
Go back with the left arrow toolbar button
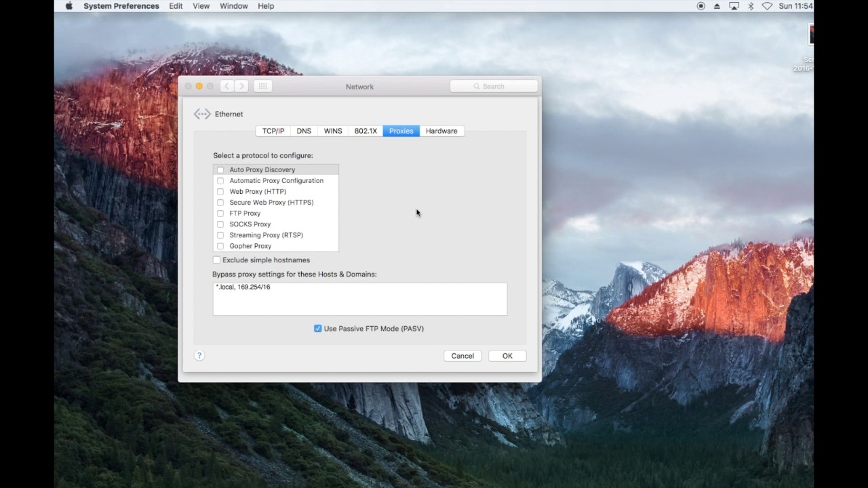(226, 86)
